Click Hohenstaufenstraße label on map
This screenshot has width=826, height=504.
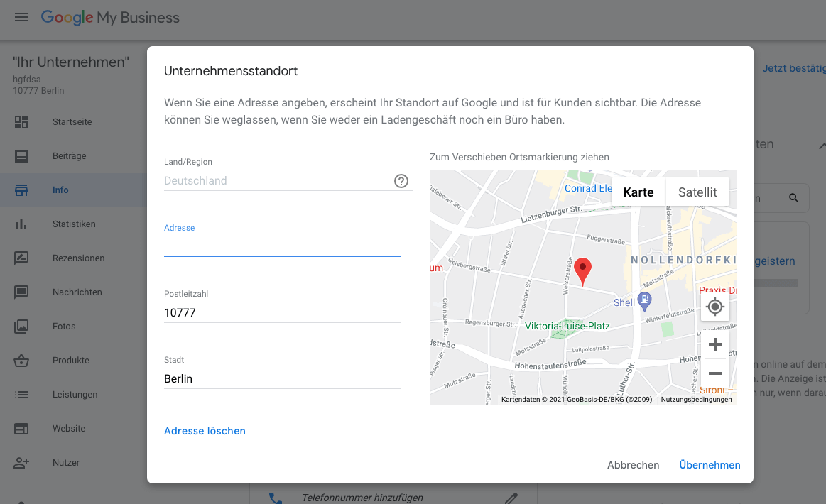coord(550,364)
